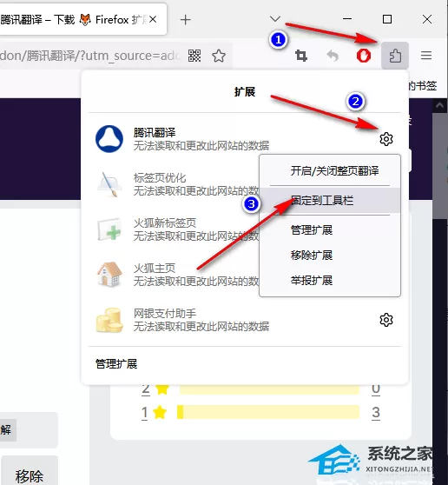This screenshot has height=485, width=448.
Task: Click the undo back arrow toolbar icon
Action: coord(333,56)
